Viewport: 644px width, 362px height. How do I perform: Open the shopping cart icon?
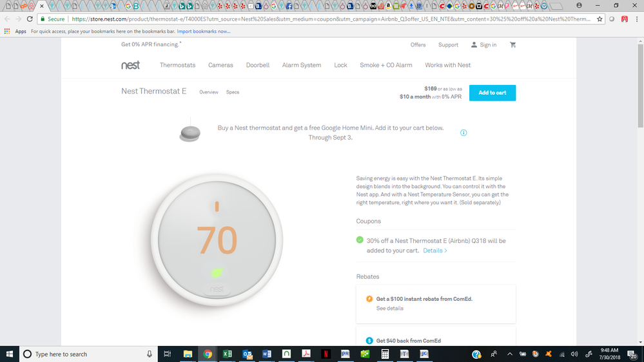point(513,45)
